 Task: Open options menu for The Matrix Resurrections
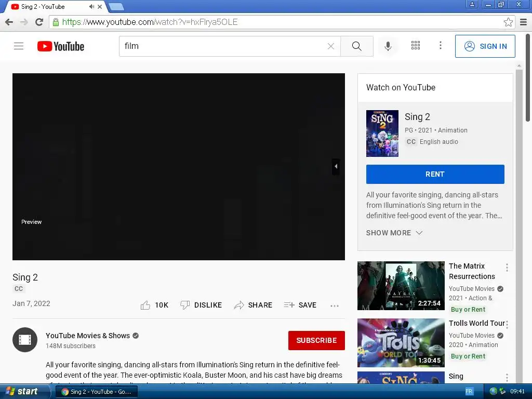coord(507,268)
